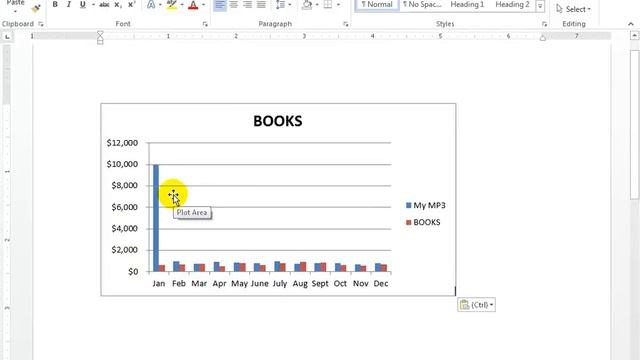Open the Select dropdown in Editing
Screen dimensions: 640x360
[573, 9]
